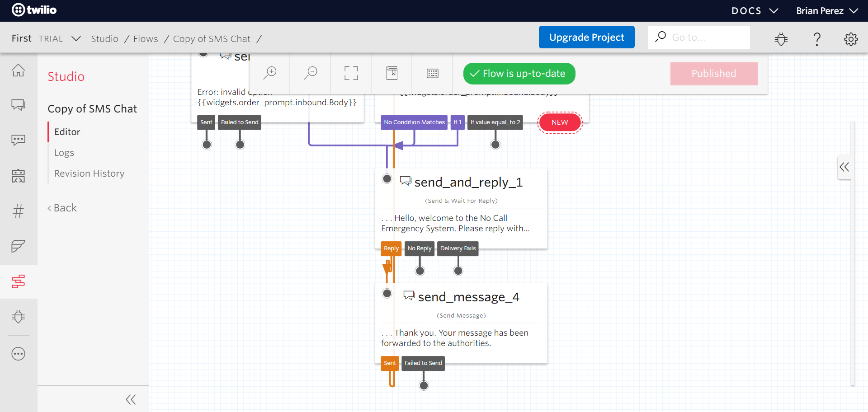
Task: Open All Products ellipsis icon
Action: [19, 354]
